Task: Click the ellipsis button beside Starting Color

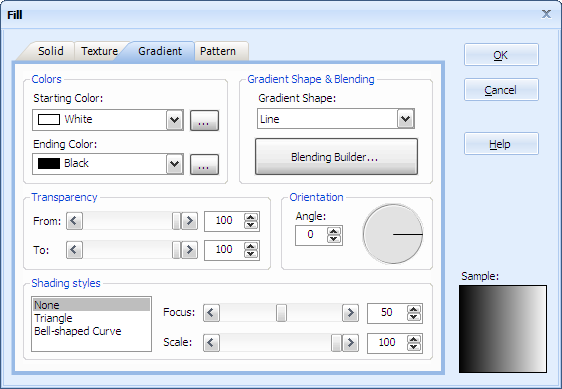Action: point(204,120)
